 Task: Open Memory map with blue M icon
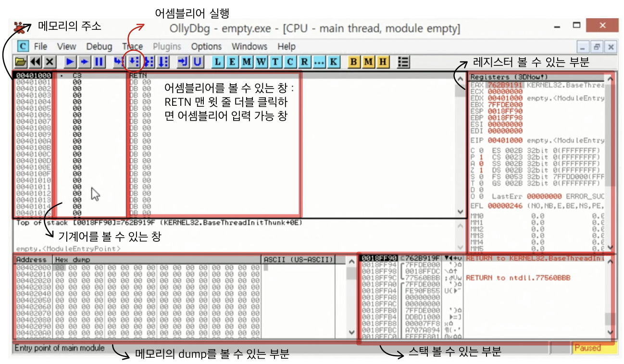coord(247,62)
